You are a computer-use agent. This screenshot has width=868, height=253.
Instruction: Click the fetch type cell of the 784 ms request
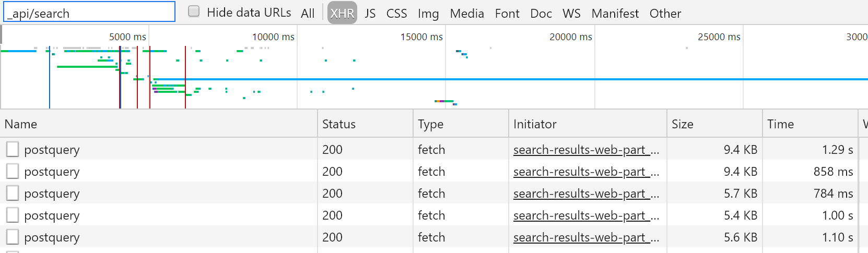point(461,193)
